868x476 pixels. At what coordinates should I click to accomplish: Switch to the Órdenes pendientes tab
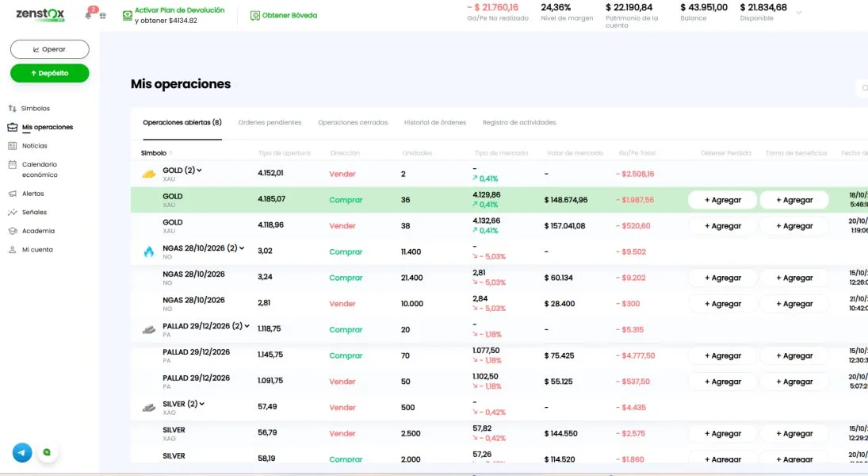pyautogui.click(x=270, y=122)
